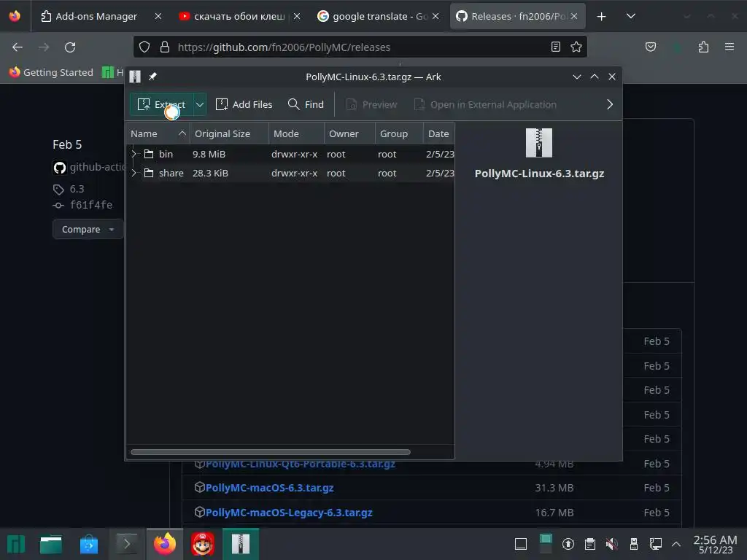Show more Ark toolbar items chevron
Viewport: 747px width, 560px height.
point(610,104)
